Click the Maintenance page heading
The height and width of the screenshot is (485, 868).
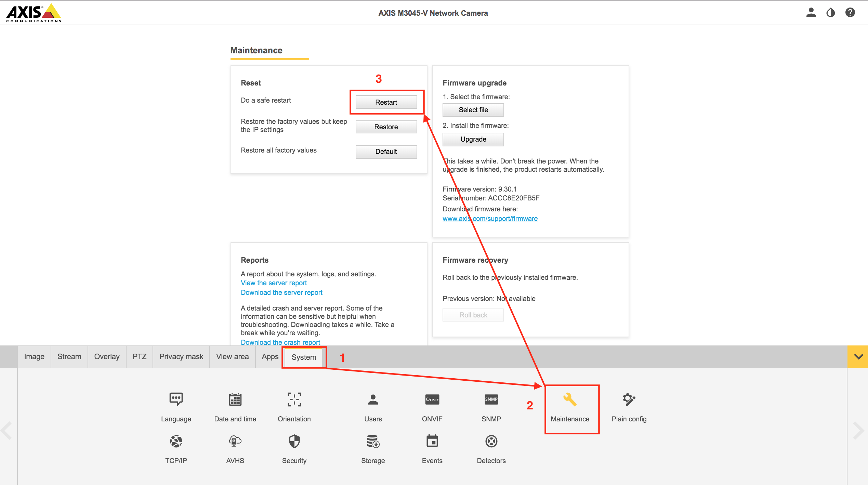click(x=257, y=50)
